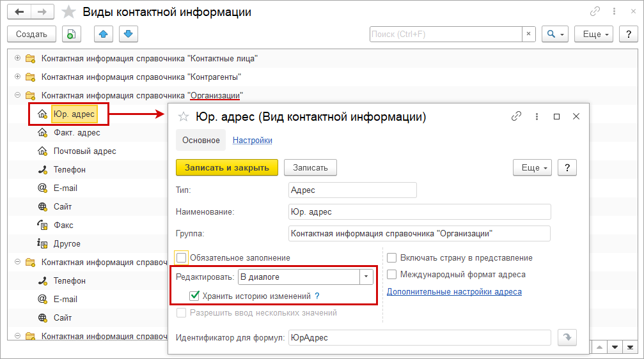This screenshot has height=359, width=644.
Task: Click the back navigation arrow
Action: coord(19,12)
